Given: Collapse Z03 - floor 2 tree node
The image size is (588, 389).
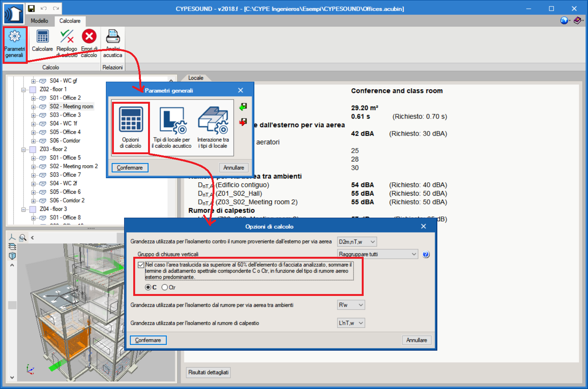Looking at the screenshot, I should tap(24, 150).
